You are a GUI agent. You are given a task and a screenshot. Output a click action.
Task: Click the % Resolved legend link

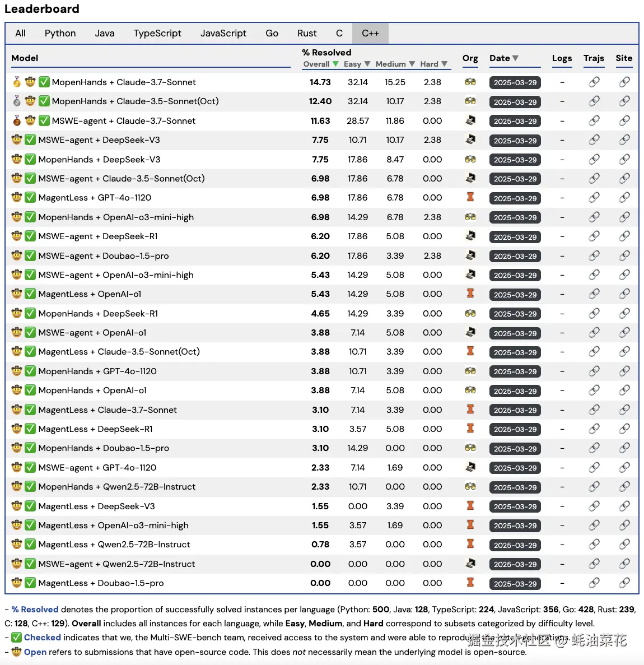(x=35, y=610)
